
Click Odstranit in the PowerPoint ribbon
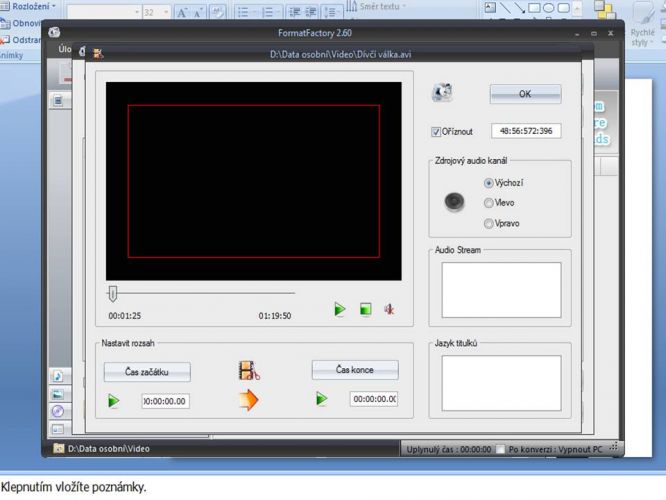point(21,40)
